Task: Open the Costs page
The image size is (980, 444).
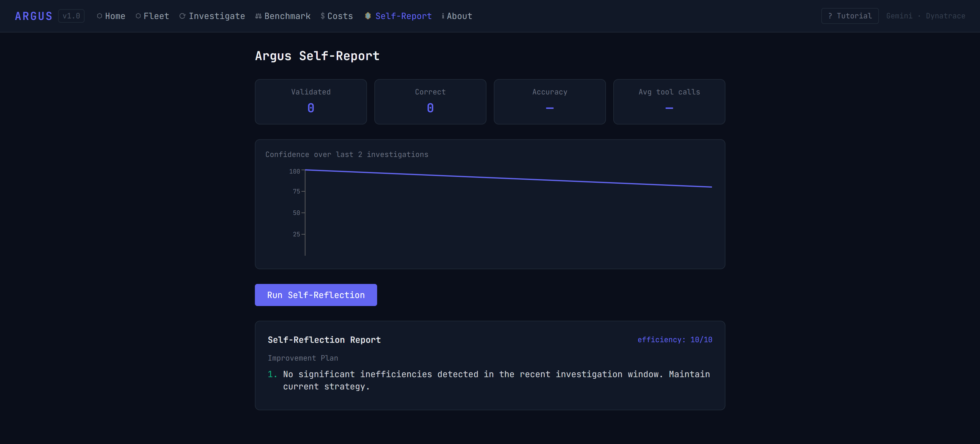Action: 337,16
